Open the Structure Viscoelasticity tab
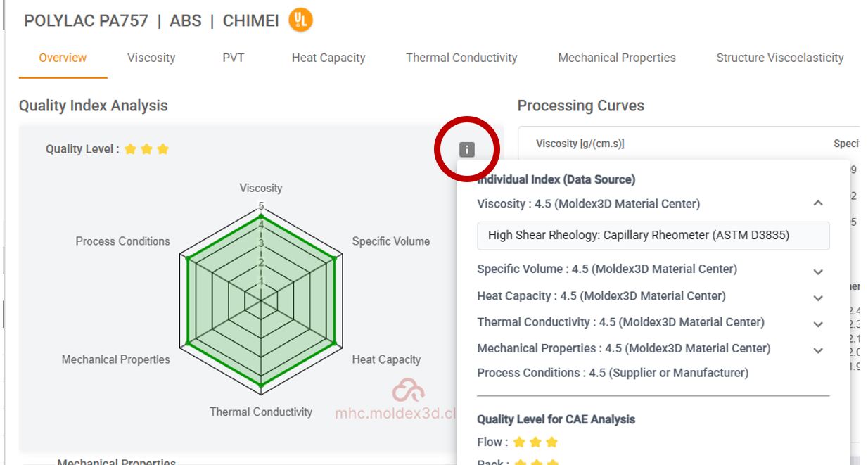Viewport: 868px width, 465px height. (780, 58)
